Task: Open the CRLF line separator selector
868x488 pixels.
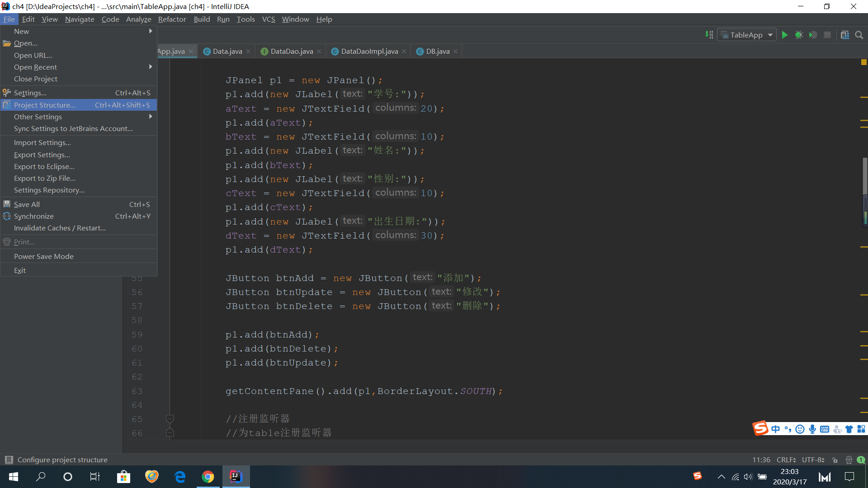Action: point(786,460)
